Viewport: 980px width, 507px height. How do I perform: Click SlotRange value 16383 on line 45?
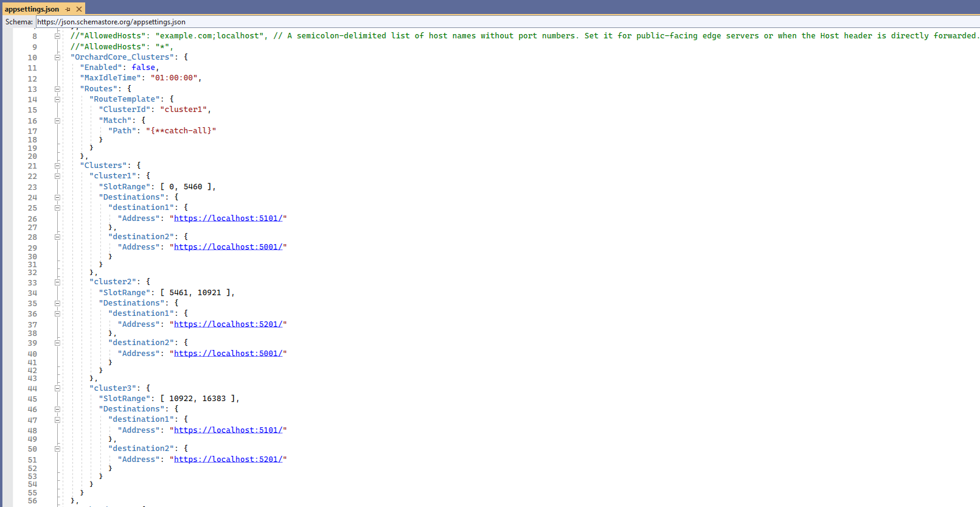214,399
